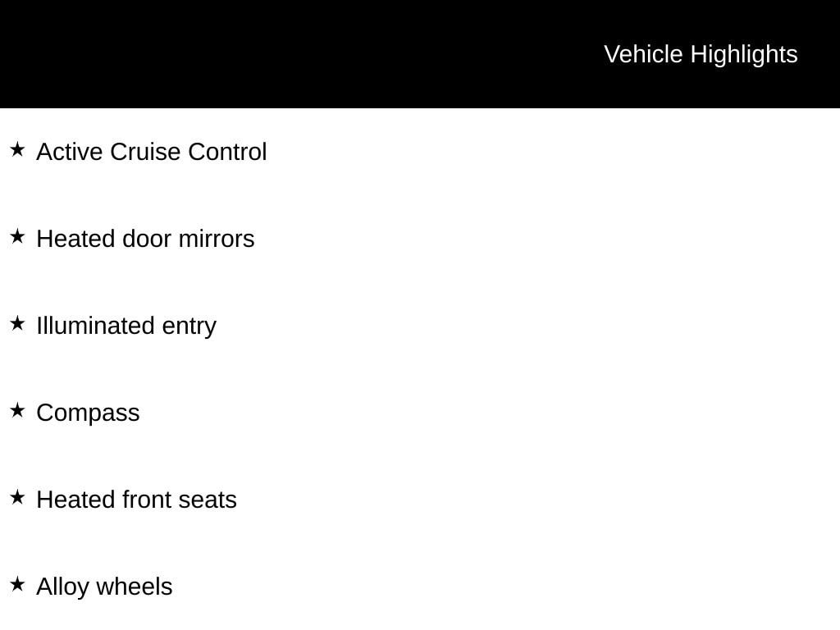
Task: Click the star marker beside Compass
Action: click(17, 411)
